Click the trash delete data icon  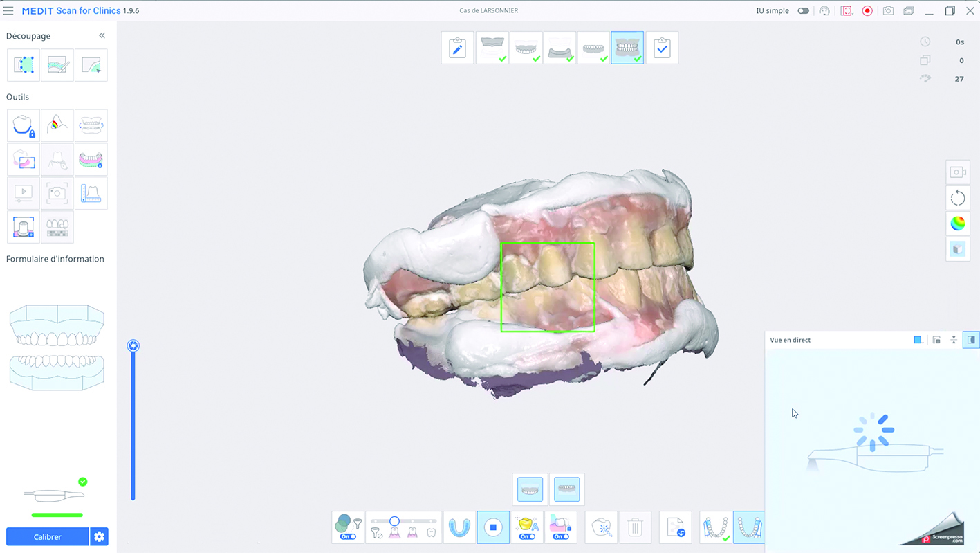click(x=635, y=527)
